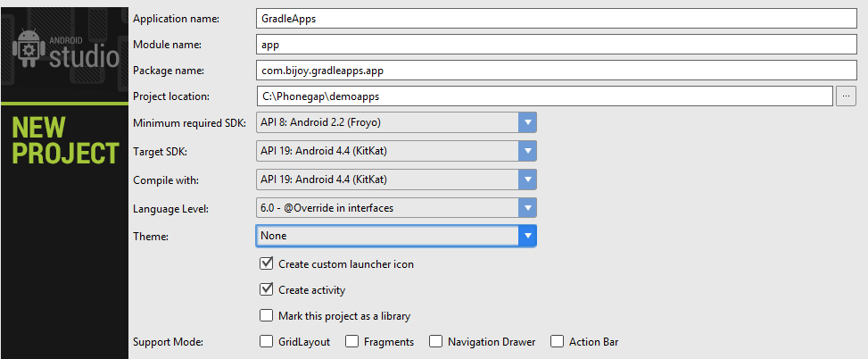Uncheck the Create activity checkbox

tap(266, 289)
